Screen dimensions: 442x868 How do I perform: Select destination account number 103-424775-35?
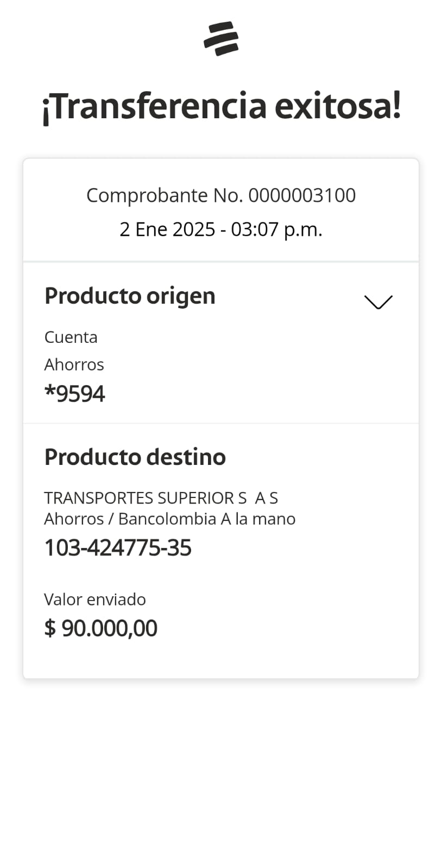pyautogui.click(x=117, y=548)
